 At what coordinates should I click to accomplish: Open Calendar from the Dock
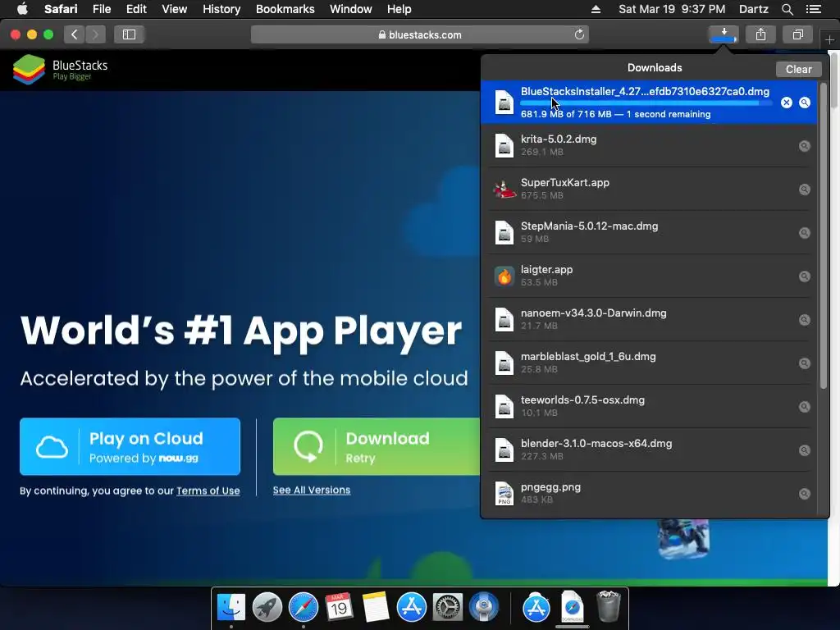pyautogui.click(x=339, y=608)
